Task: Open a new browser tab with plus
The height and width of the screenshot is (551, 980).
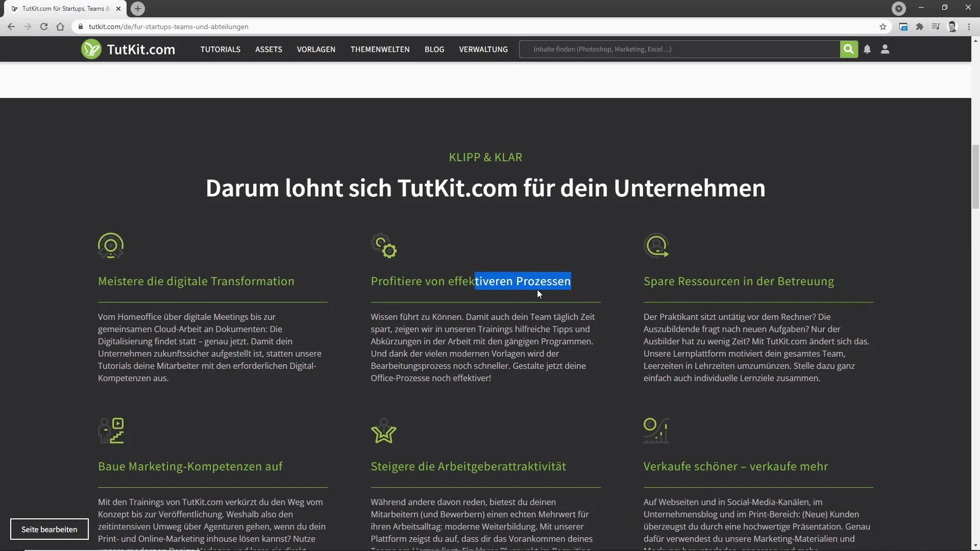Action: point(138,9)
